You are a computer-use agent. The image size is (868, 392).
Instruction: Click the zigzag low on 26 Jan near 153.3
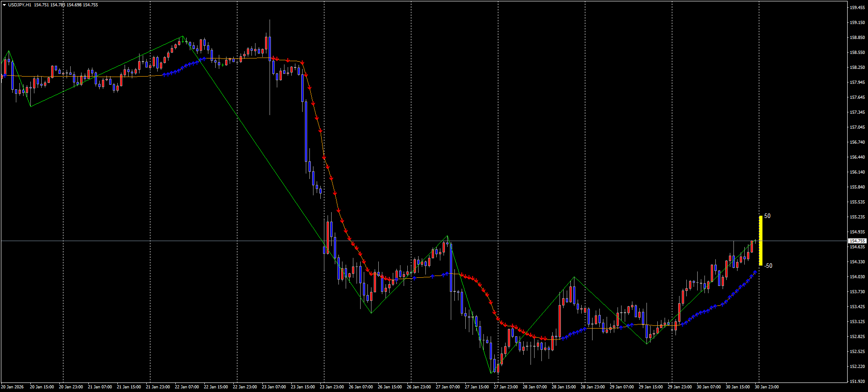(x=371, y=313)
